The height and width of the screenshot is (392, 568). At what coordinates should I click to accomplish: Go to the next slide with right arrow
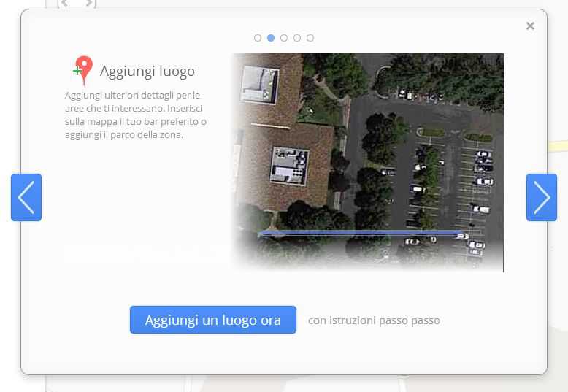point(541,197)
